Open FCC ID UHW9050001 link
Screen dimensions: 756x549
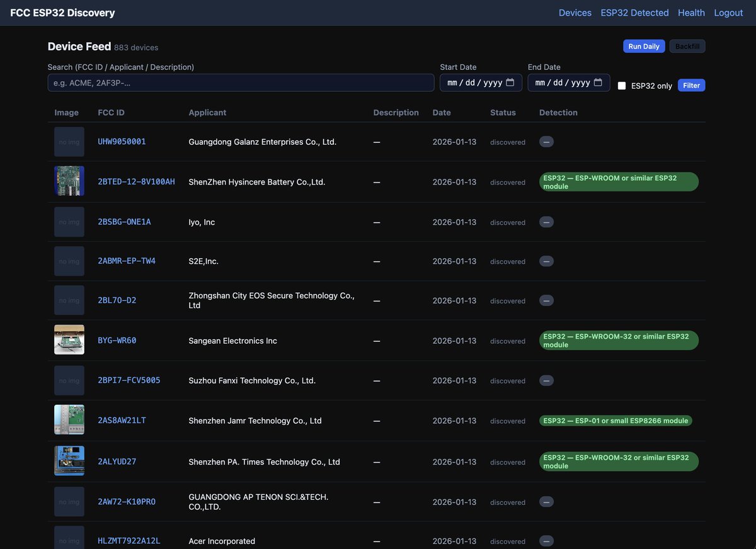click(122, 142)
